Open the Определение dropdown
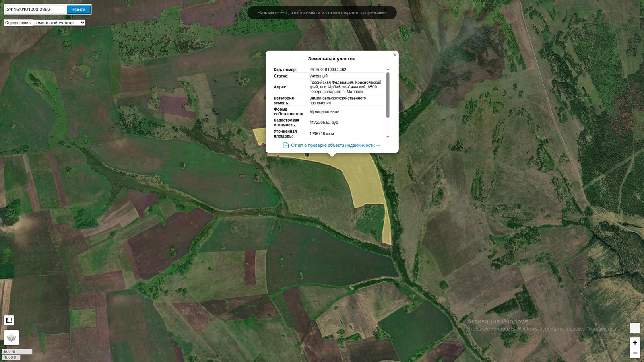Image resolution: width=644 pixels, height=362 pixels. tap(59, 23)
